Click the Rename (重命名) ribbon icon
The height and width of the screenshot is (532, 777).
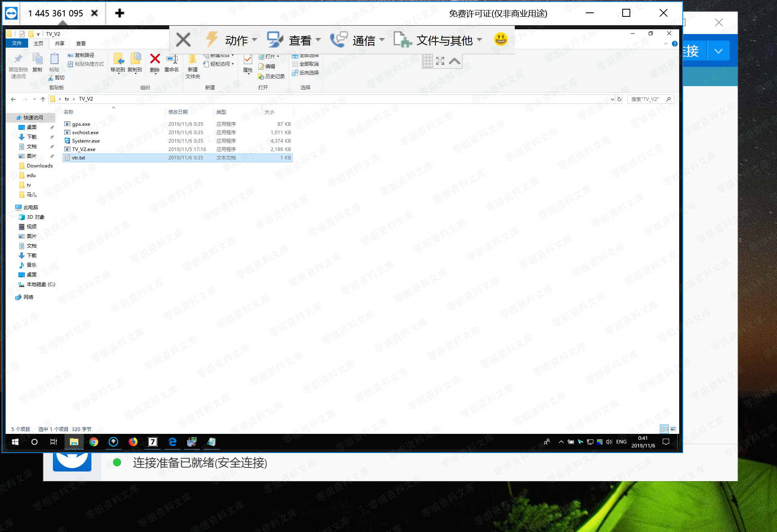click(x=172, y=60)
